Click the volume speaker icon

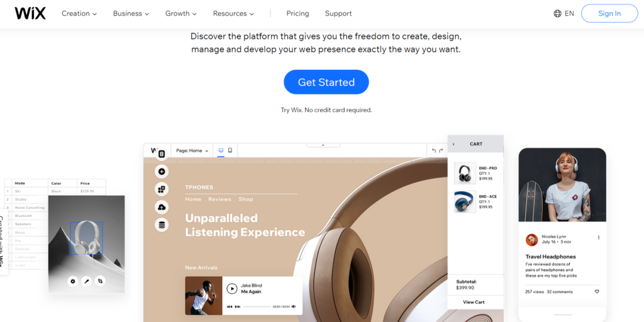click(x=294, y=306)
